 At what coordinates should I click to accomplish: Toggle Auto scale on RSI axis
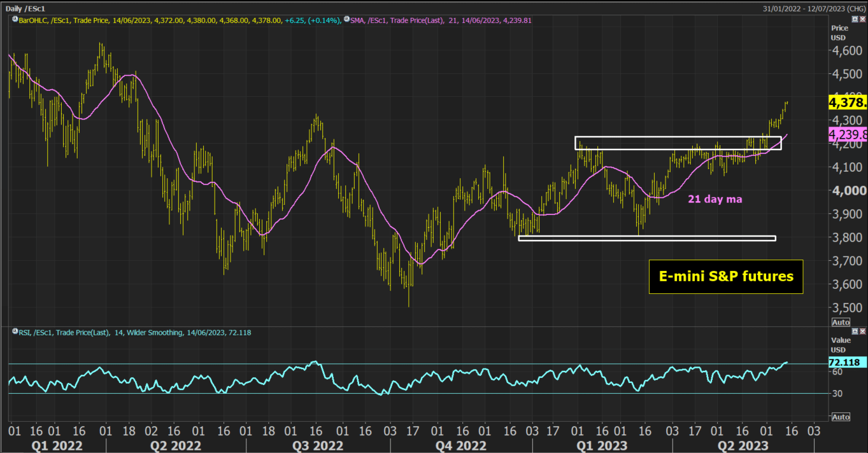[841, 417]
